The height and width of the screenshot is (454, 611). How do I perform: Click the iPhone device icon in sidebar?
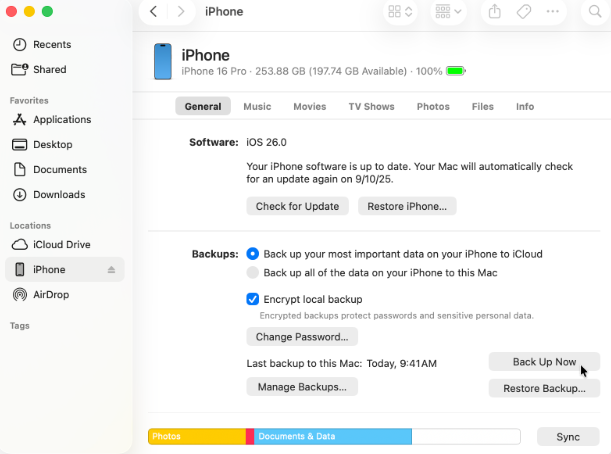tap(19, 270)
